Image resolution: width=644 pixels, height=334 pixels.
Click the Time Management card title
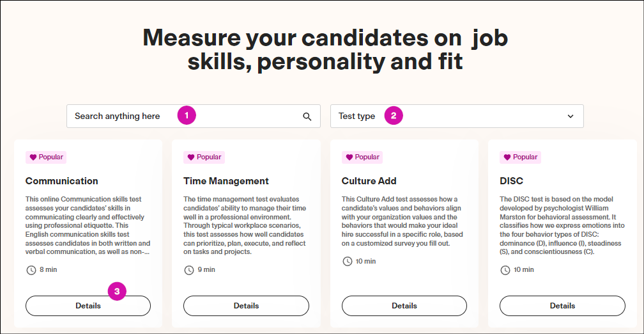[x=226, y=181]
